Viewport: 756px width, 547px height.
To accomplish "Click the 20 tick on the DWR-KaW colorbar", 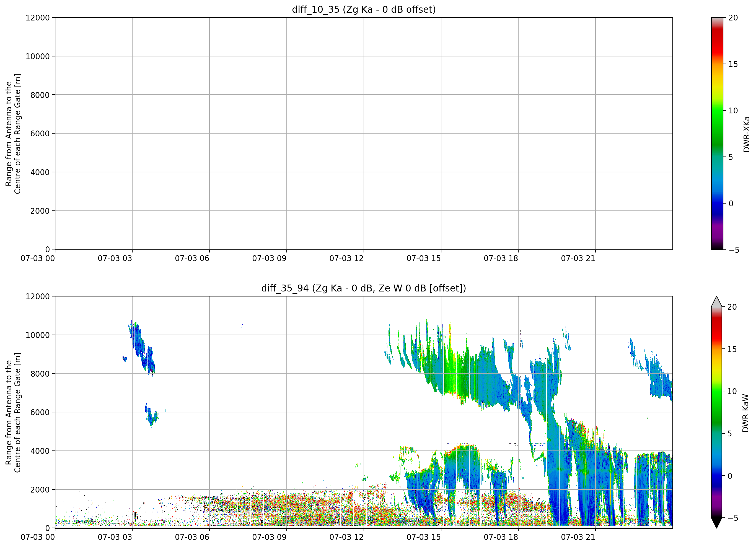I will pos(732,307).
